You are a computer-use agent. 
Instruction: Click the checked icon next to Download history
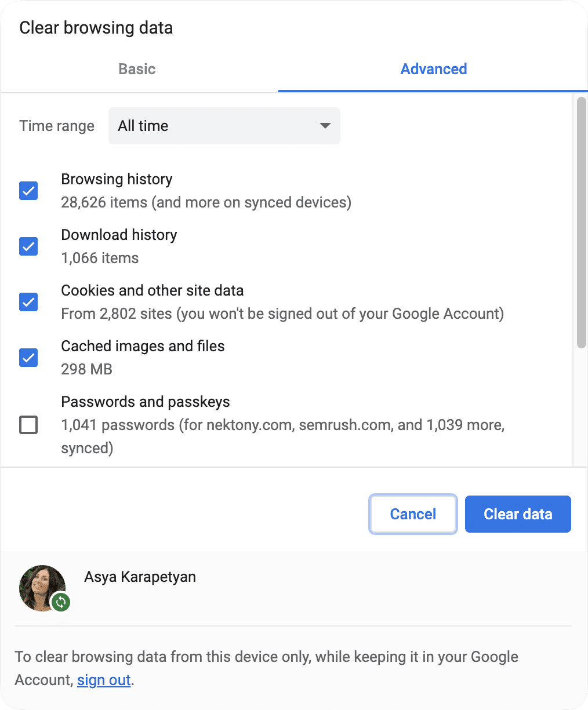coord(28,246)
